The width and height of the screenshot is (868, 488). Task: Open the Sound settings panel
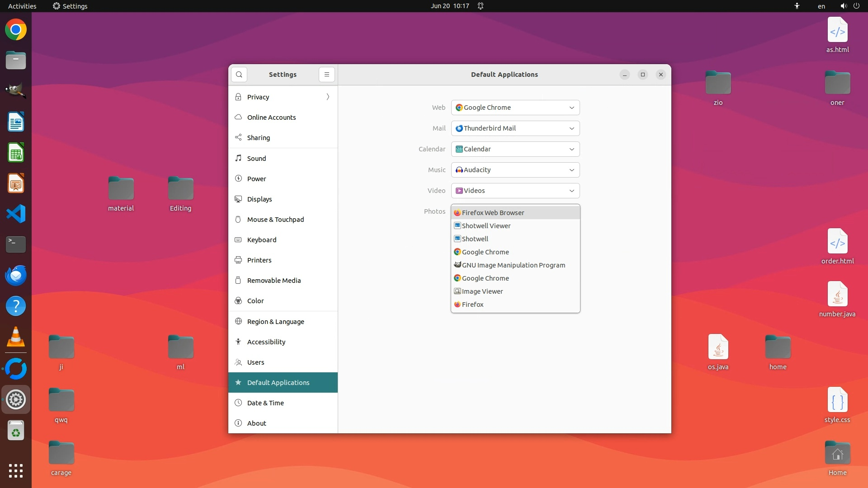(x=256, y=159)
